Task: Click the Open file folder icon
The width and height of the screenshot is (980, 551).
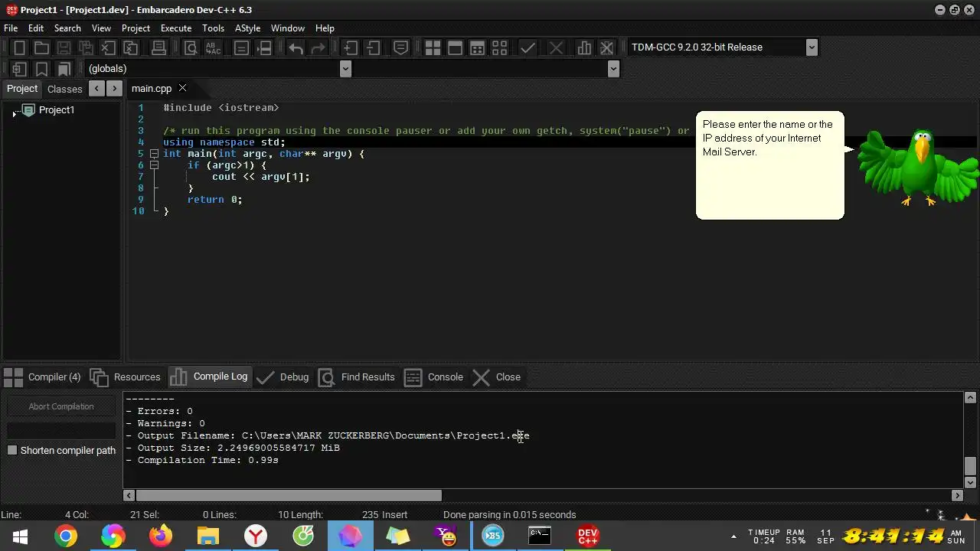Action: [42, 47]
